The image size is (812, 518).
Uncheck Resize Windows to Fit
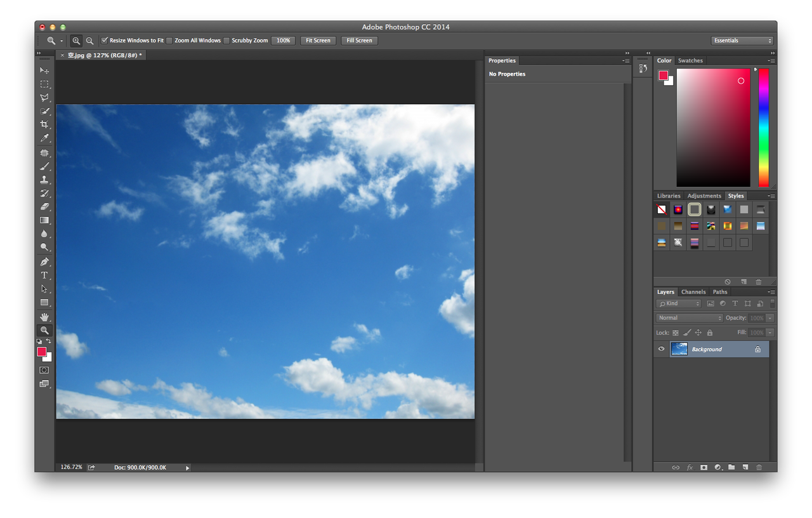105,41
